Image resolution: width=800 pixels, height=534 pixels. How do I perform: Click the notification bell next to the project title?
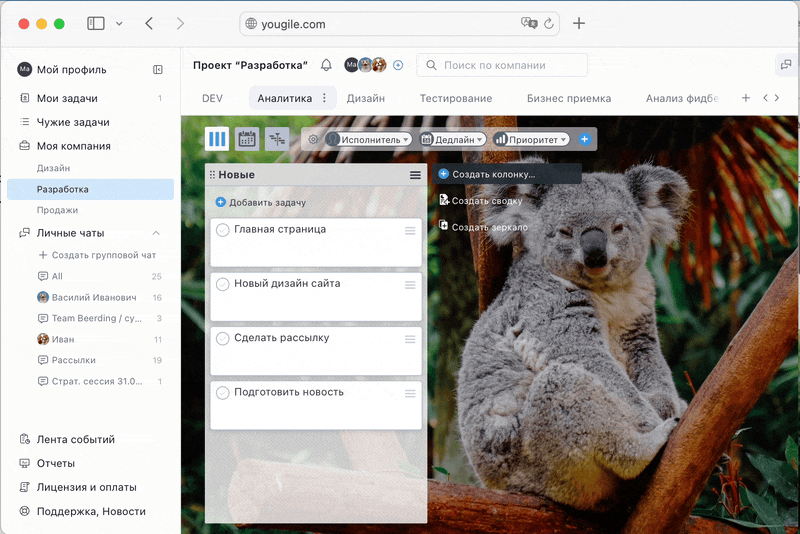[326, 65]
